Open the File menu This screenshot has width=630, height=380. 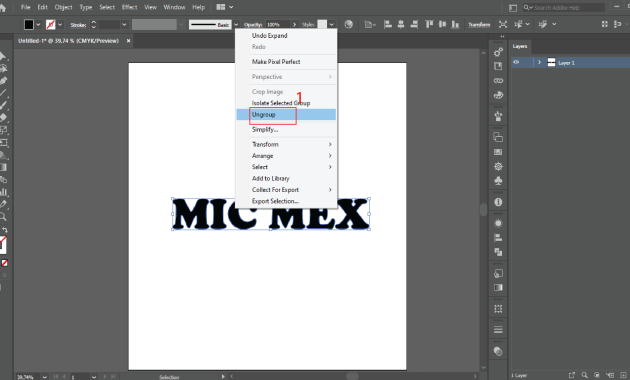(25, 7)
